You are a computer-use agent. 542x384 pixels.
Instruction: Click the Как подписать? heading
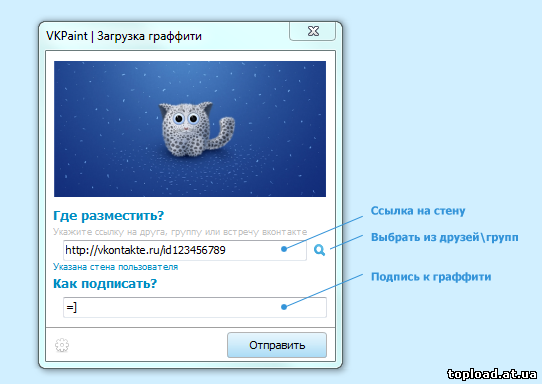pyautogui.click(x=105, y=284)
